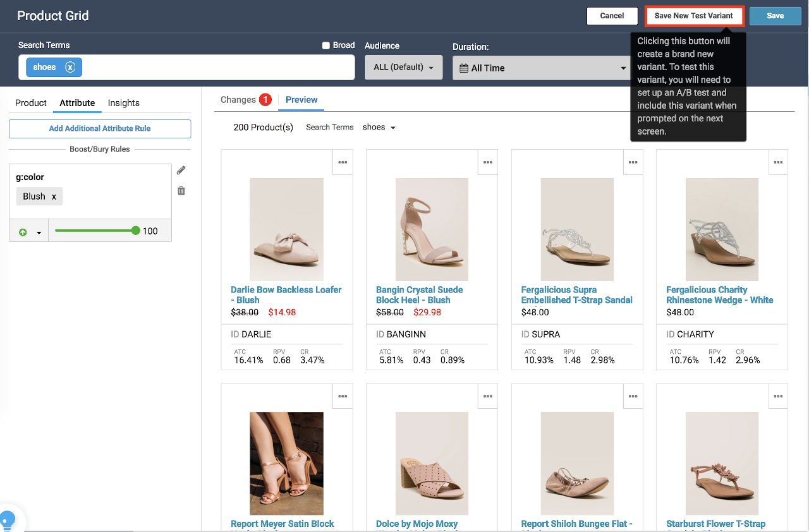Enable the Broad checkbox
This screenshot has width=809, height=532.
coord(326,45)
